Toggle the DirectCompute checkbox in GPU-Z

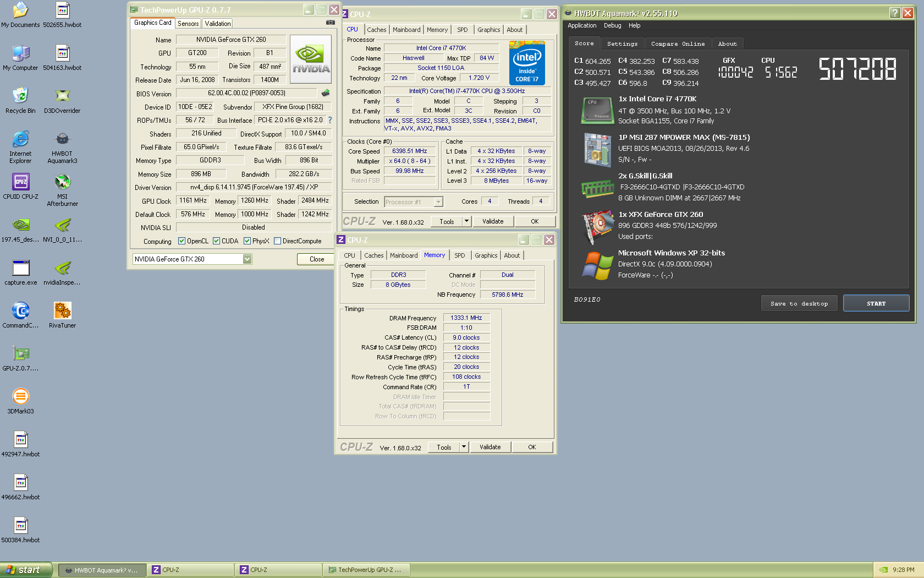[278, 241]
